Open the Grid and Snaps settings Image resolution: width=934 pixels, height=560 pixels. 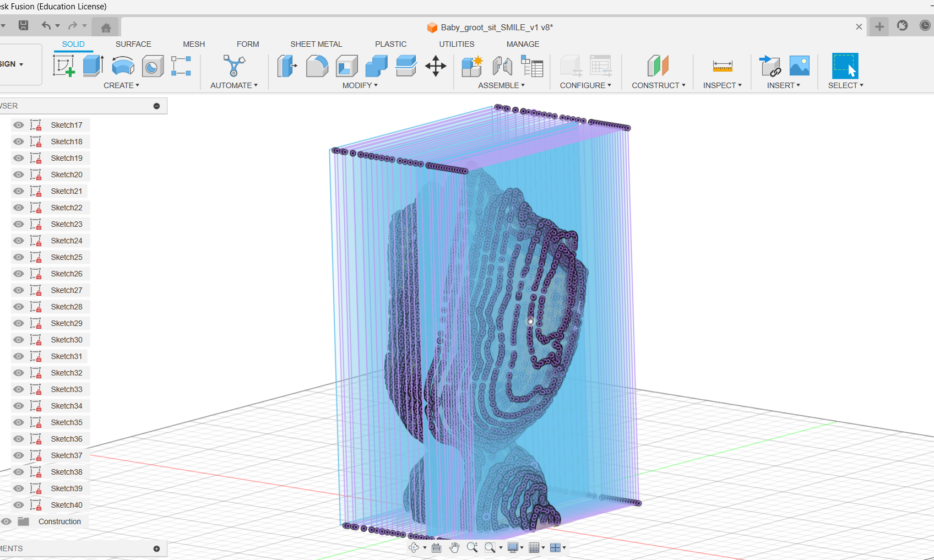[x=536, y=547]
